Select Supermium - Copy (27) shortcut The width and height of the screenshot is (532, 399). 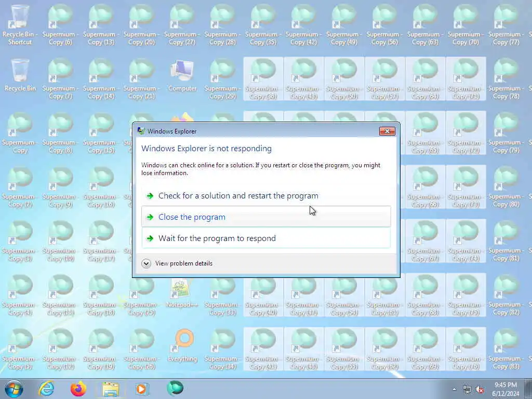(182, 25)
